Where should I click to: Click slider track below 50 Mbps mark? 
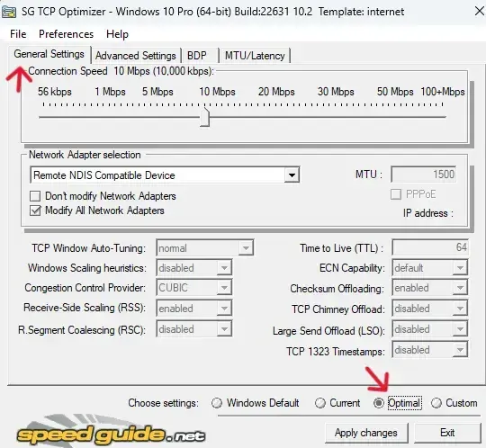click(x=395, y=117)
